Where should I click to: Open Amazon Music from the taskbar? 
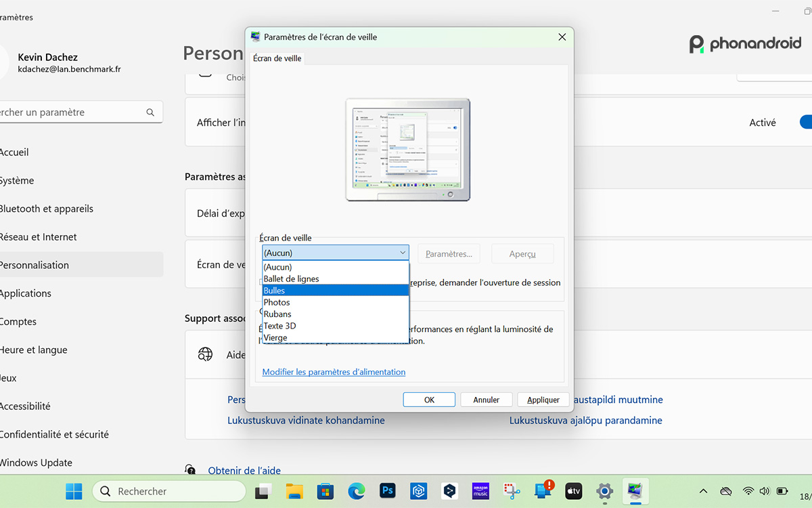[x=480, y=491]
